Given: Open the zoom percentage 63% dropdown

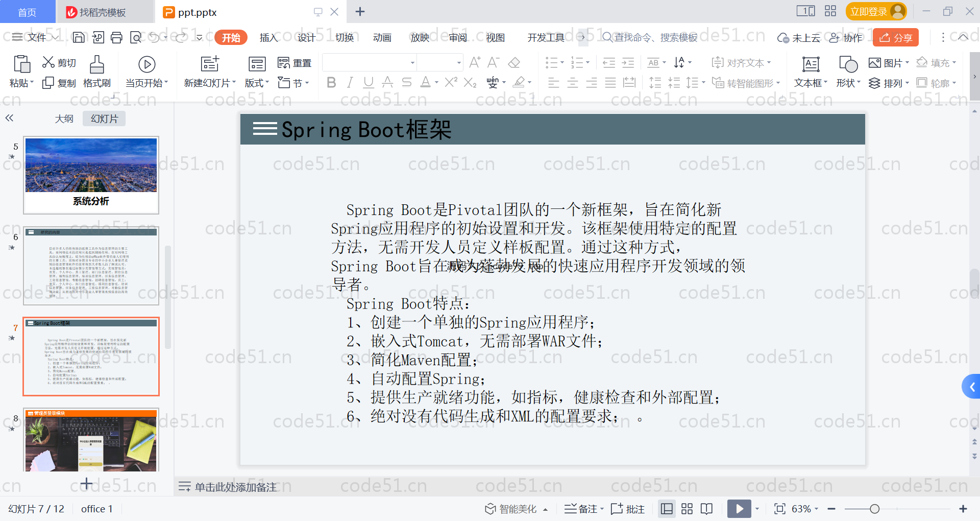Looking at the screenshot, I should tap(817, 509).
